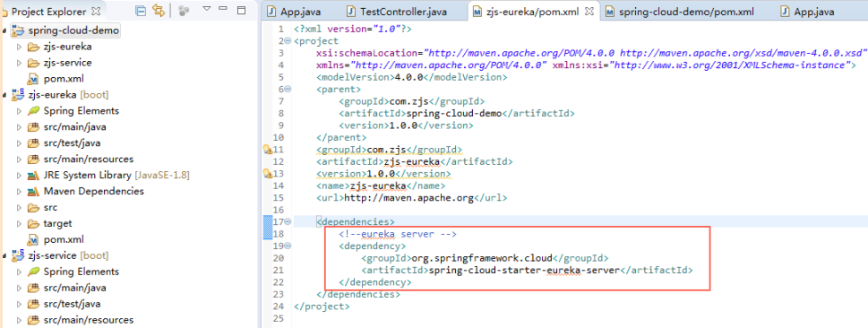The height and width of the screenshot is (328, 868).
Task: Click the greyed Focus on Active Task icon
Action: click(x=184, y=11)
